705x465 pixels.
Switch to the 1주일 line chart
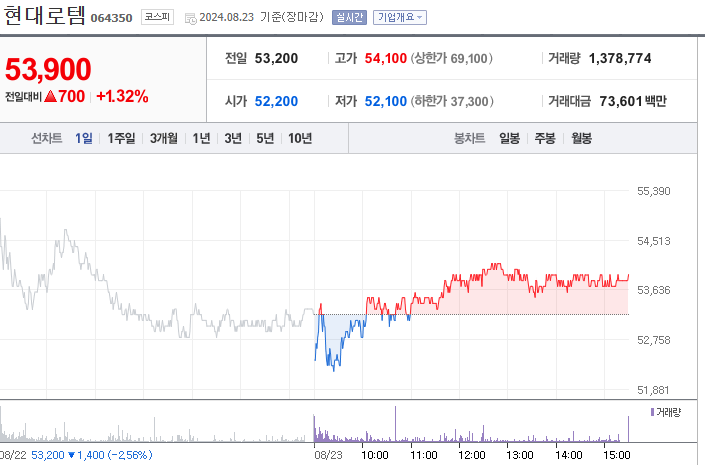121,138
